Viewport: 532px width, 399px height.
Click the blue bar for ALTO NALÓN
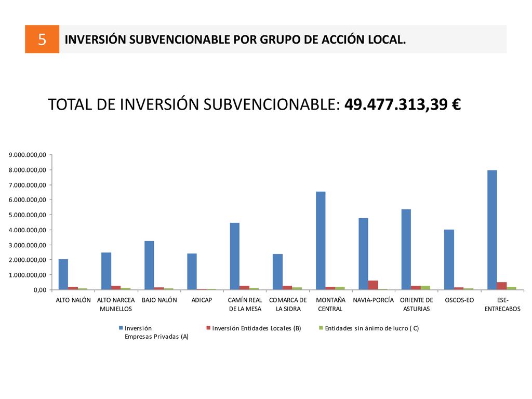pyautogui.click(x=63, y=274)
